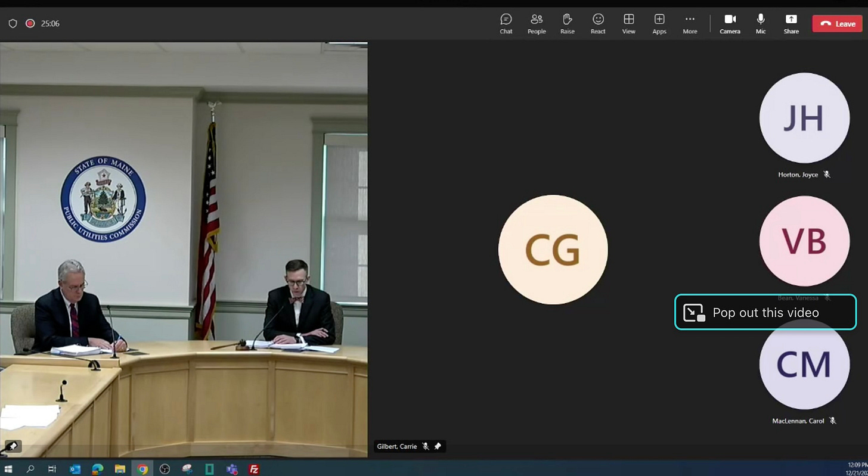Click pin icon on the hearing room video
Screen dimensions: 868x476
12,446
